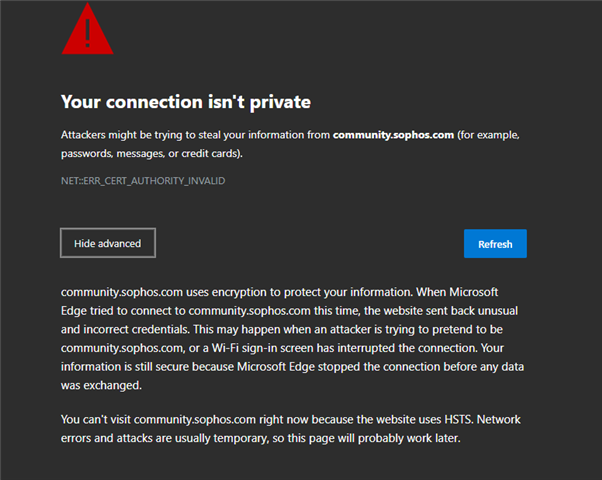Click the "and incorrect credentials" text line
The image size is (602, 480).
pyautogui.click(x=281, y=329)
